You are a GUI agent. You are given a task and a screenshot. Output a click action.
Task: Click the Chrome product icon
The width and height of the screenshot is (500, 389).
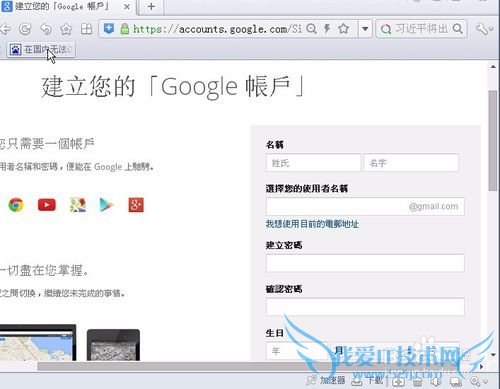point(16,205)
